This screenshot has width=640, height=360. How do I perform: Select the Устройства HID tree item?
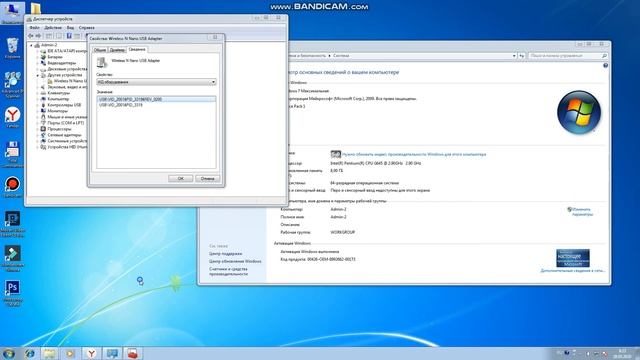point(67,147)
